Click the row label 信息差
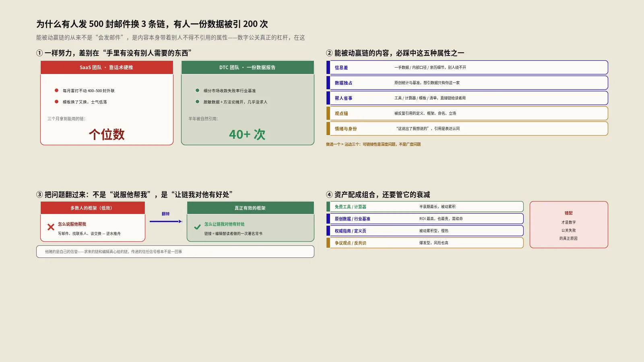The image size is (644, 362). [341, 68]
